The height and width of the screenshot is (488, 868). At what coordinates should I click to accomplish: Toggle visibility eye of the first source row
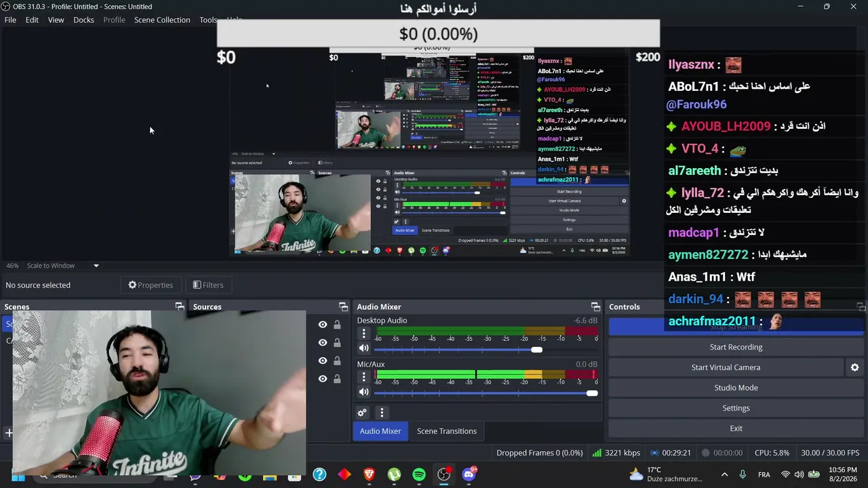click(323, 325)
